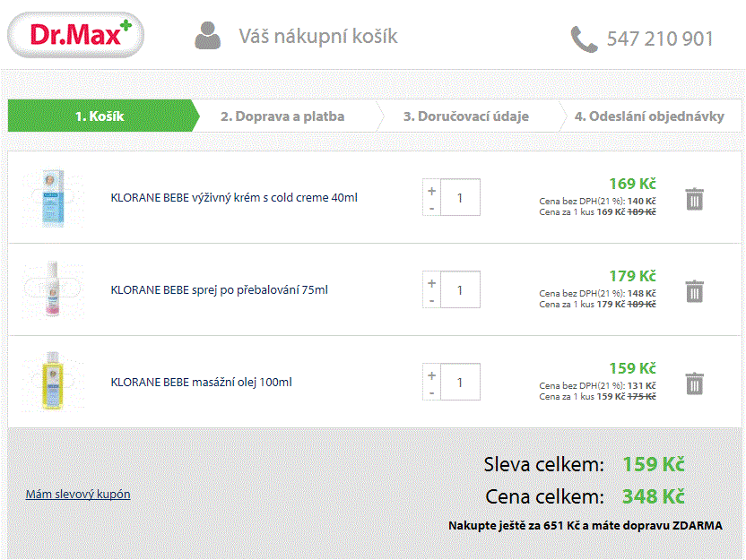
Task: Delete KLORANE výživný krém with trash icon
Action: [694, 199]
